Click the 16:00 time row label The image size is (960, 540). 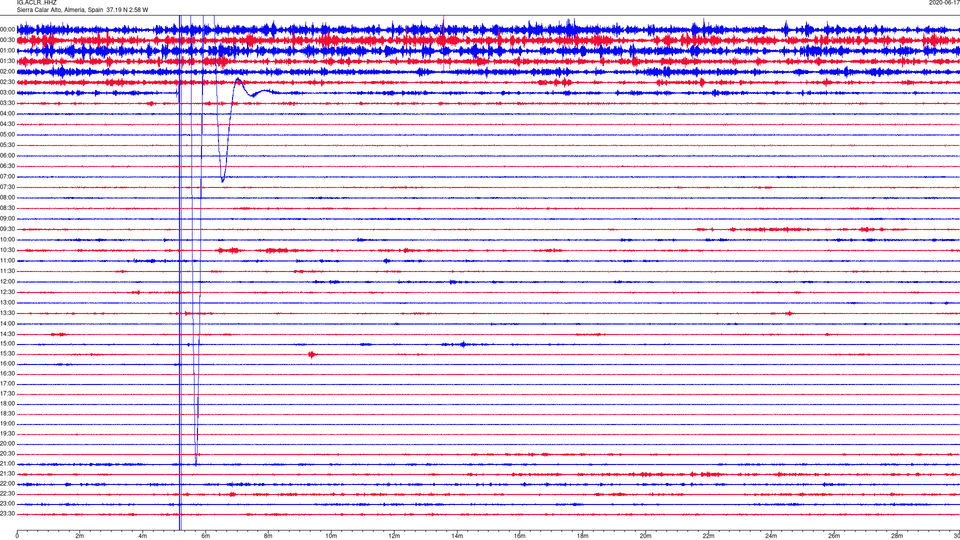pyautogui.click(x=7, y=364)
